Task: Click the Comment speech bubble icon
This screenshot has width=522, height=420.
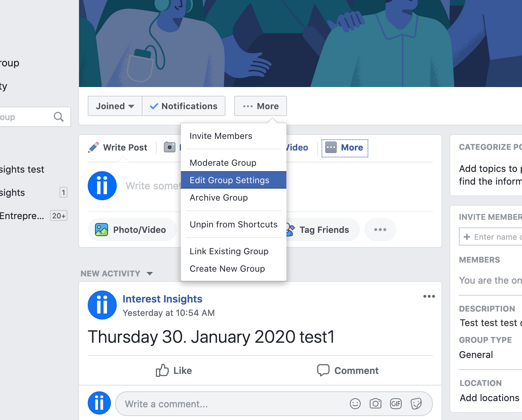Action: (323, 370)
